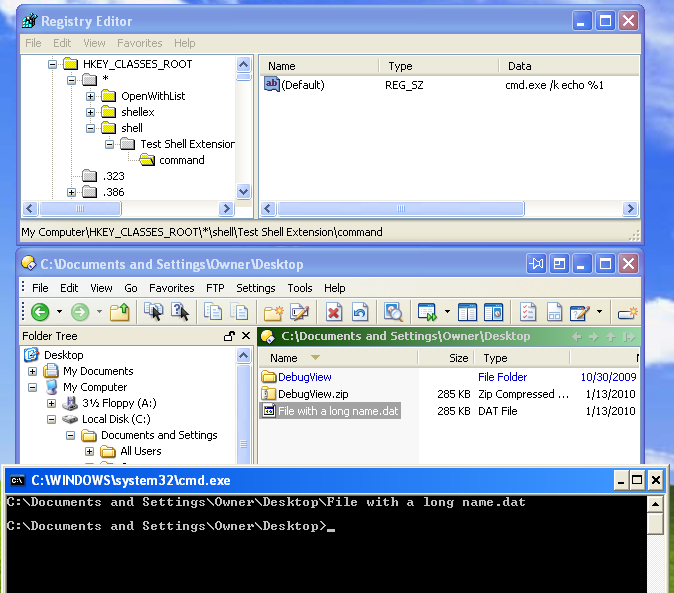This screenshot has height=593, width=674.
Task: Click the cmd.exe title bar icon
Action: point(17,480)
